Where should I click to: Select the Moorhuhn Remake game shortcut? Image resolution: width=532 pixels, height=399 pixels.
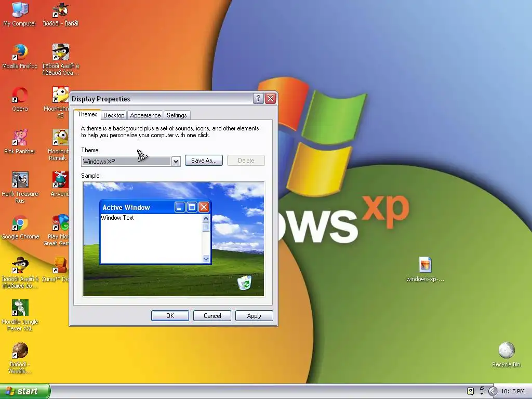(x=58, y=145)
